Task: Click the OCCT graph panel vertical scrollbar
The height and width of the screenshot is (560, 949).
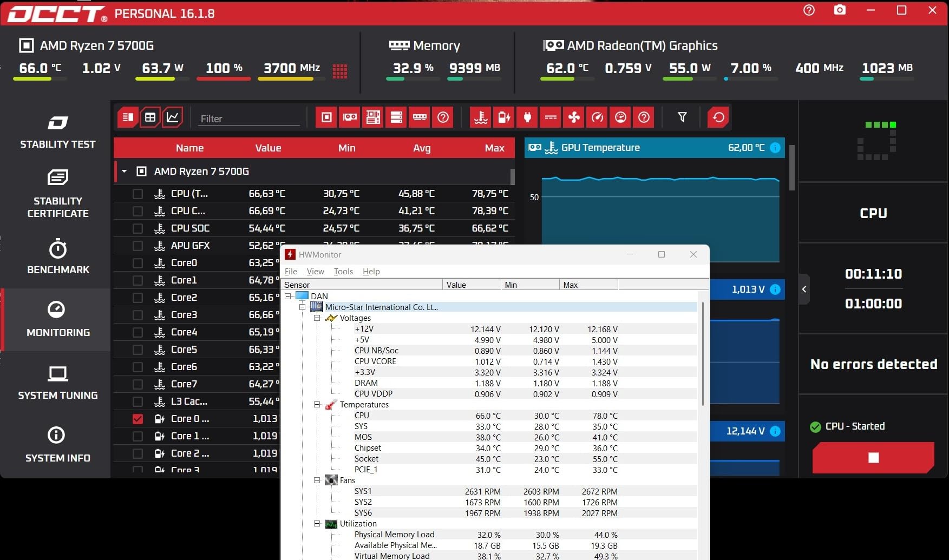Action: tap(791, 168)
